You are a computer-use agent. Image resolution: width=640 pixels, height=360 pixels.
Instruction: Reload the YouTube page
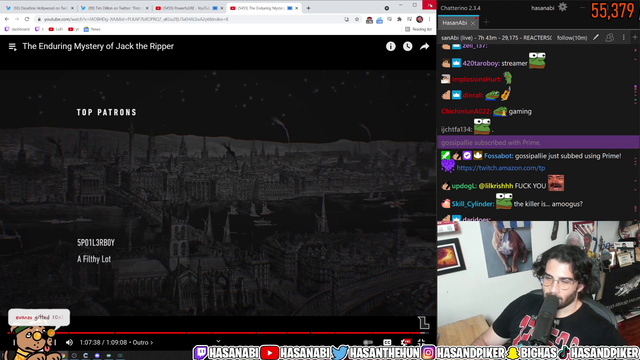pos(27,19)
